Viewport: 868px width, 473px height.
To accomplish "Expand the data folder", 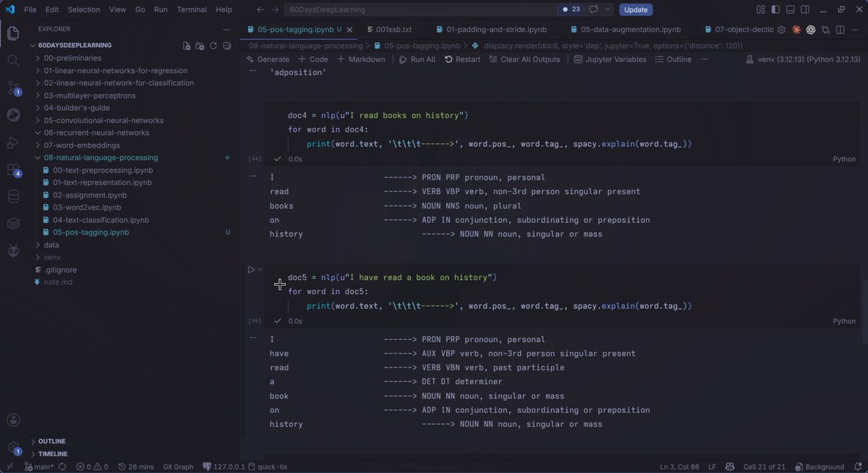I will tap(51, 245).
